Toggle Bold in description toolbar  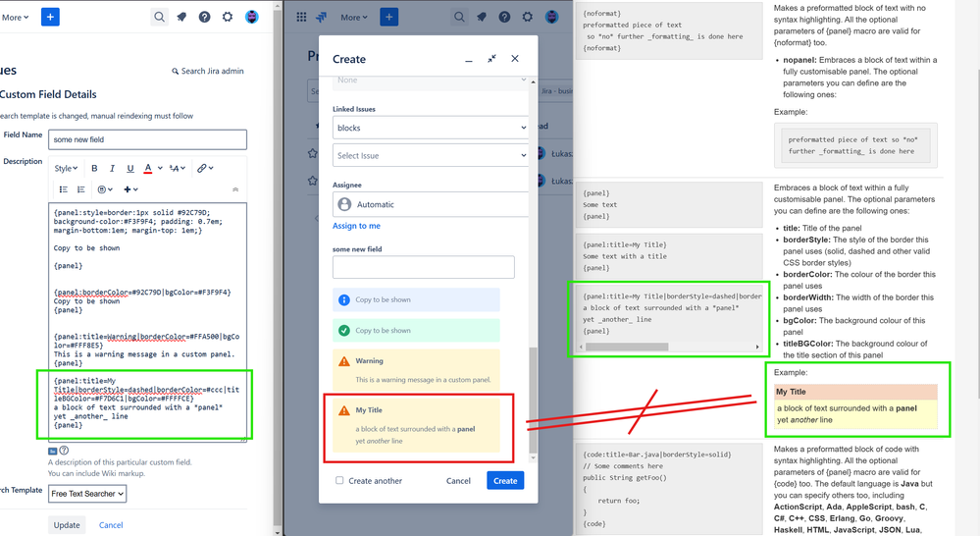(94, 168)
